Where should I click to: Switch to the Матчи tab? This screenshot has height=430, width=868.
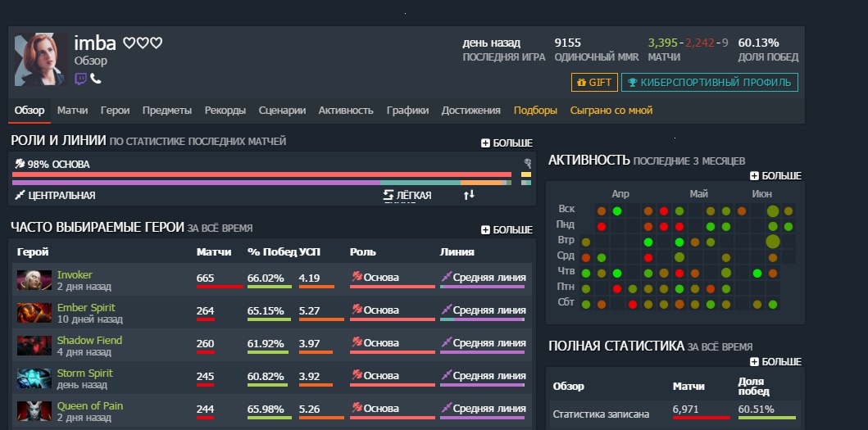click(72, 111)
